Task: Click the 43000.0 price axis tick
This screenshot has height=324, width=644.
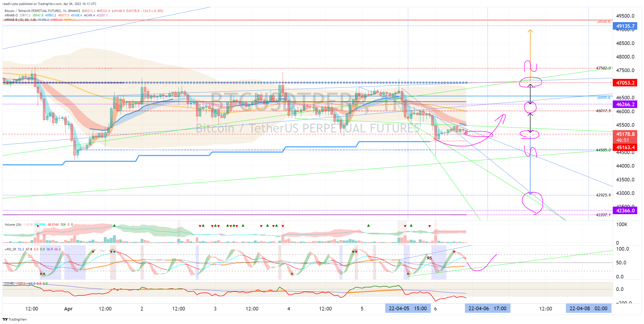Action: (x=625, y=193)
